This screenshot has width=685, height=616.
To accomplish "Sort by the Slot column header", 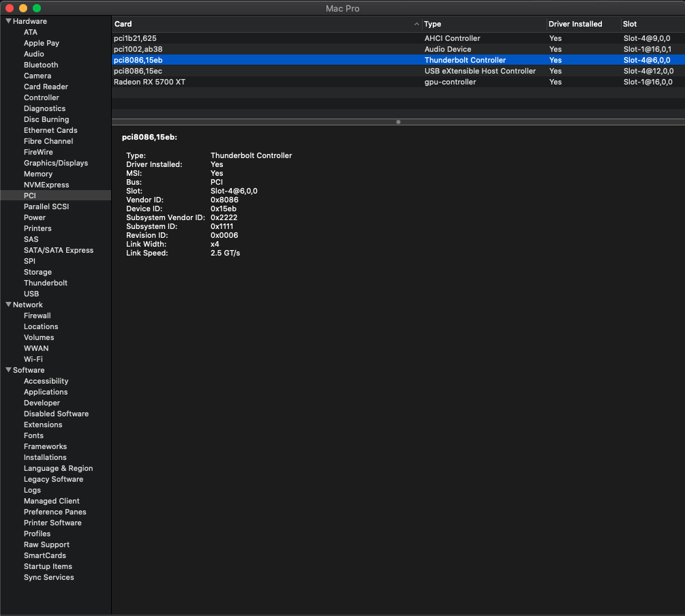I will click(653, 24).
